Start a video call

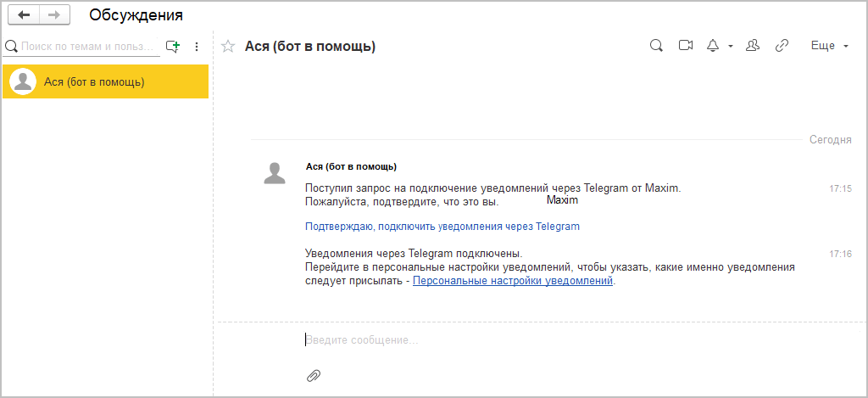tap(686, 46)
